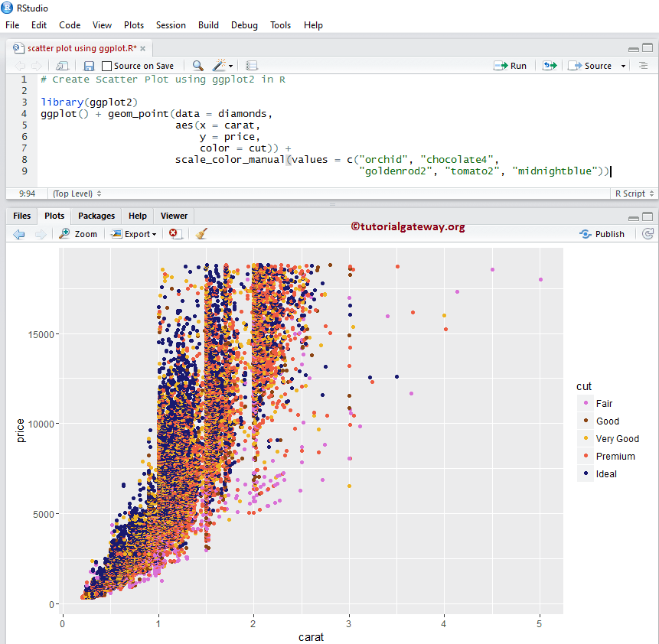Open the R Script file type selector
The width and height of the screenshot is (659, 644).
635,194
